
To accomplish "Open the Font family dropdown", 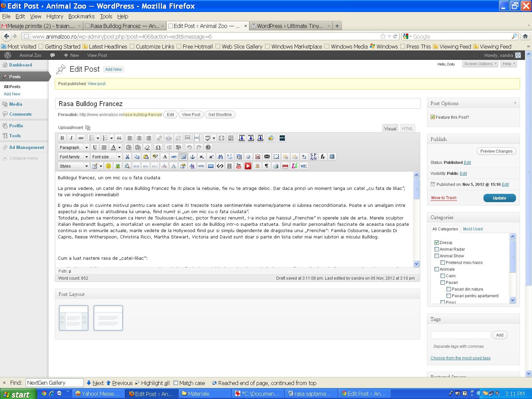I will coord(73,157).
